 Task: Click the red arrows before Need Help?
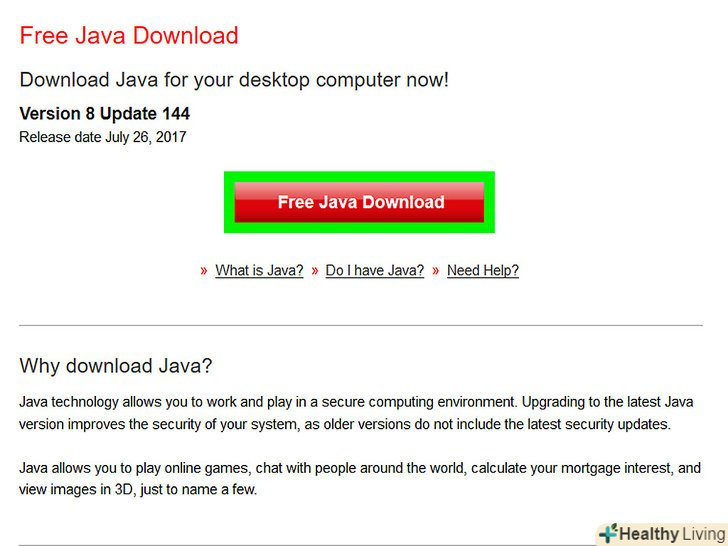(436, 271)
